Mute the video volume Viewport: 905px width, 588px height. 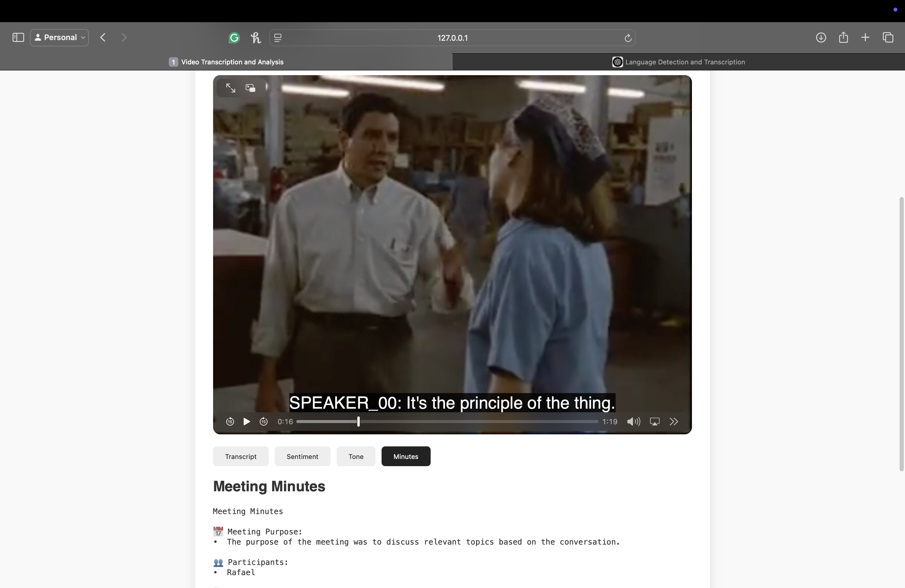pyautogui.click(x=634, y=422)
